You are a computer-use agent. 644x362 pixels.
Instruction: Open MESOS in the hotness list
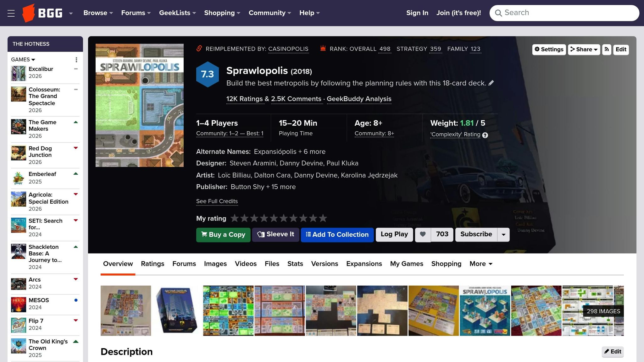click(39, 300)
